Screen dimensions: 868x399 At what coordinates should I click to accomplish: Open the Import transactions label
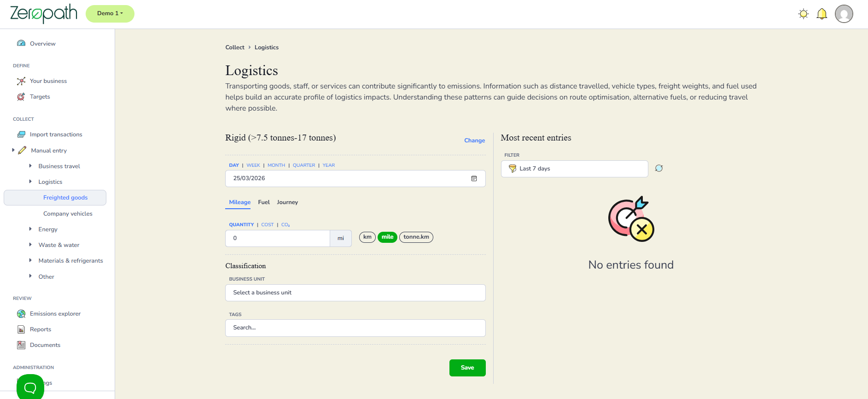56,135
